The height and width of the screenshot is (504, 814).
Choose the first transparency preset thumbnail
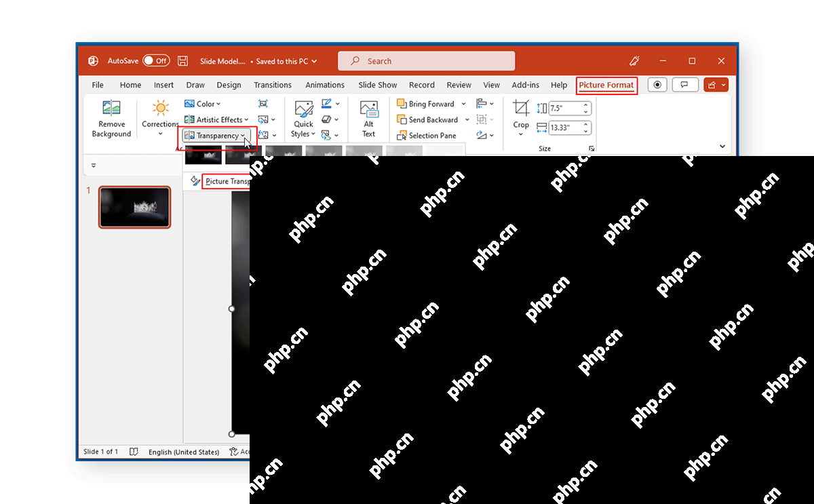203,155
